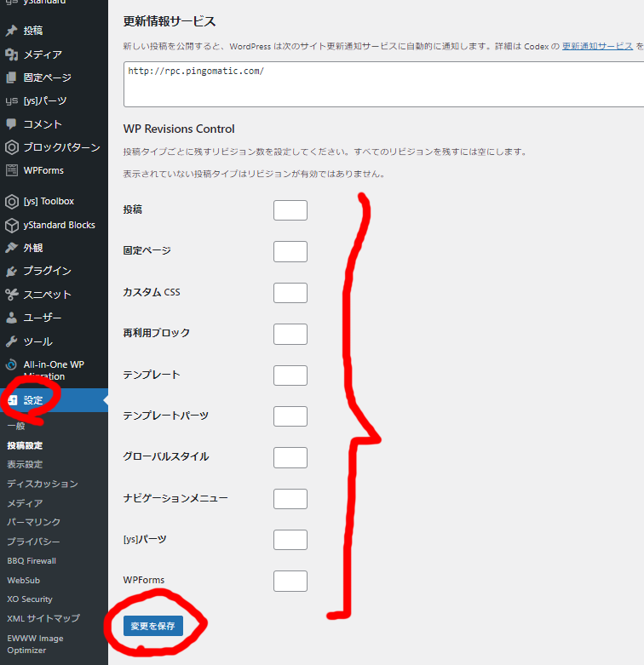
Task: Follow the 更新通知サービス link
Action: (597, 46)
